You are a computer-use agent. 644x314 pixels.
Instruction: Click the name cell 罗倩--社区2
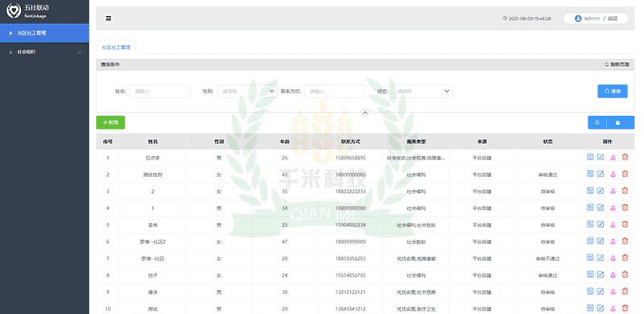tap(153, 242)
